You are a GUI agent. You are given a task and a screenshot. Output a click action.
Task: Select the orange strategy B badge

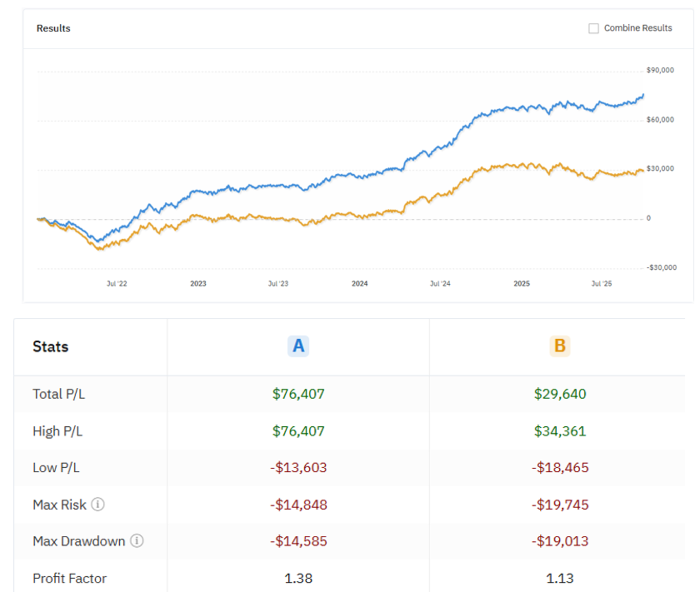point(559,346)
